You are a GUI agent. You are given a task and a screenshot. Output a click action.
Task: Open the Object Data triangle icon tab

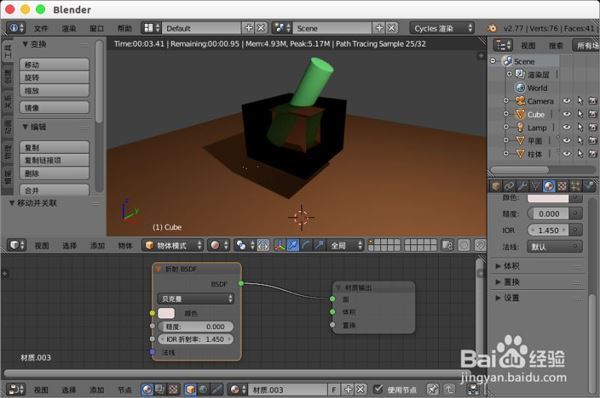pos(535,186)
